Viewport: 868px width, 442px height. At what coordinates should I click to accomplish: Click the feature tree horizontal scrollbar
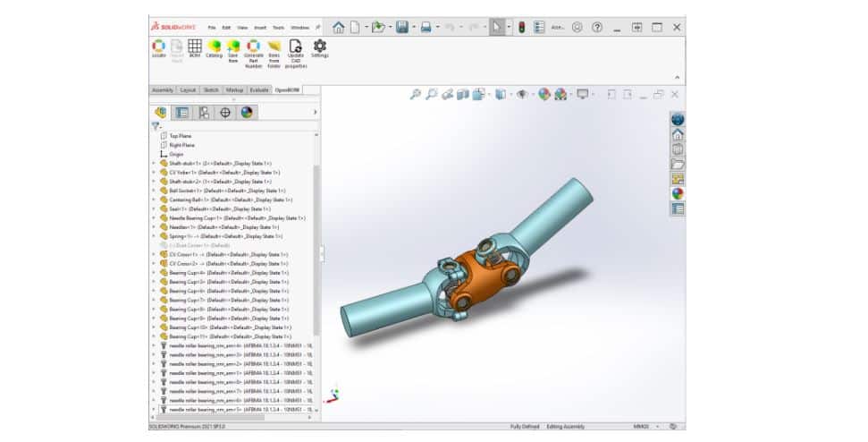tap(210, 418)
